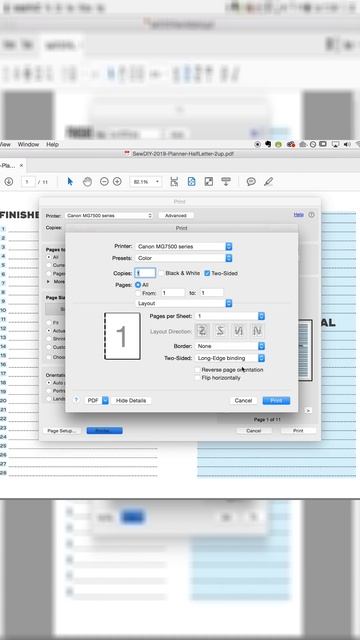Click the Zoom In plus icon

pyautogui.click(x=117, y=182)
